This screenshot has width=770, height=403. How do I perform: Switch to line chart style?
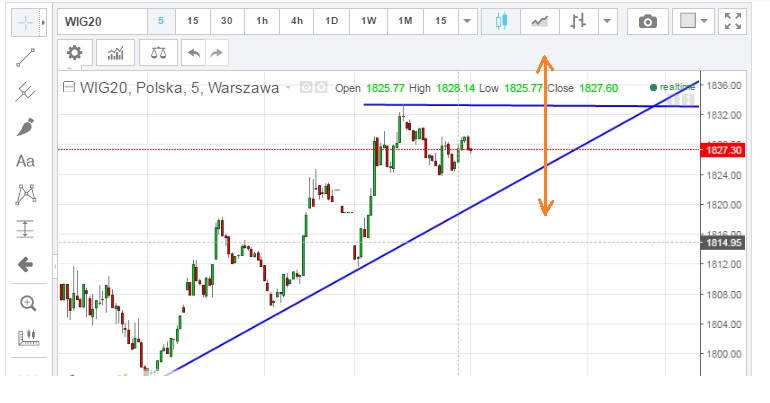click(x=539, y=21)
